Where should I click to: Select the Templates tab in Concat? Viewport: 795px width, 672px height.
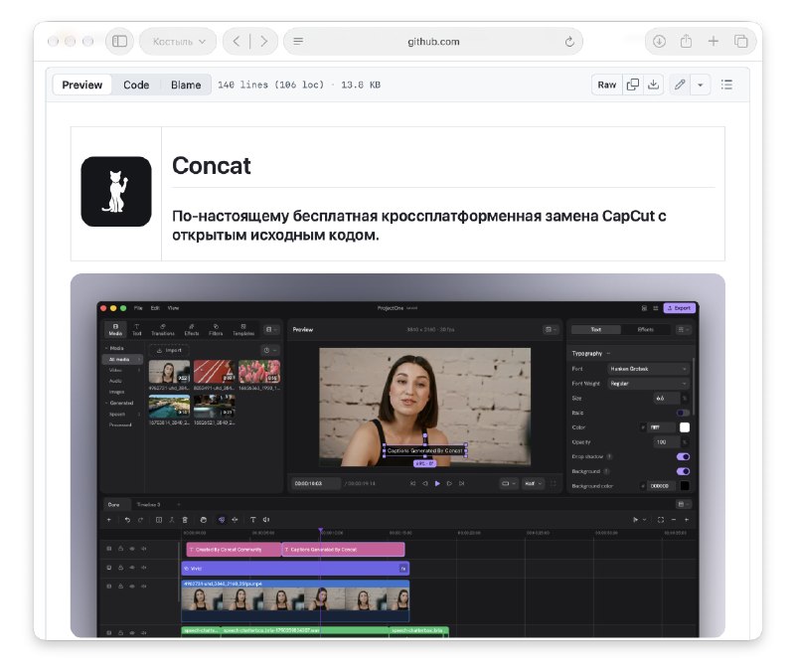[x=243, y=330]
